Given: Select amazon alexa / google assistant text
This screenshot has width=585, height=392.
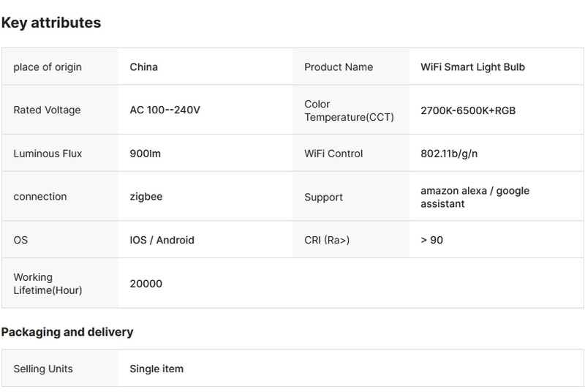Looking at the screenshot, I should tap(475, 197).
